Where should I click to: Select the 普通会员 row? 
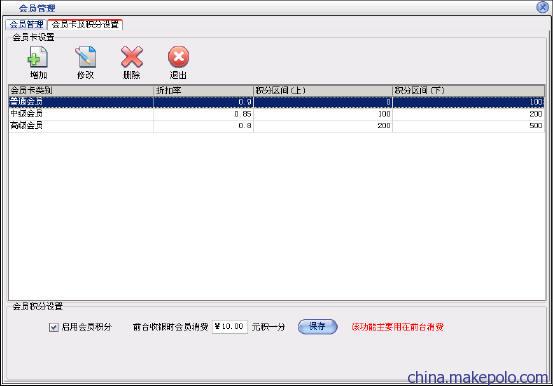pos(276,102)
